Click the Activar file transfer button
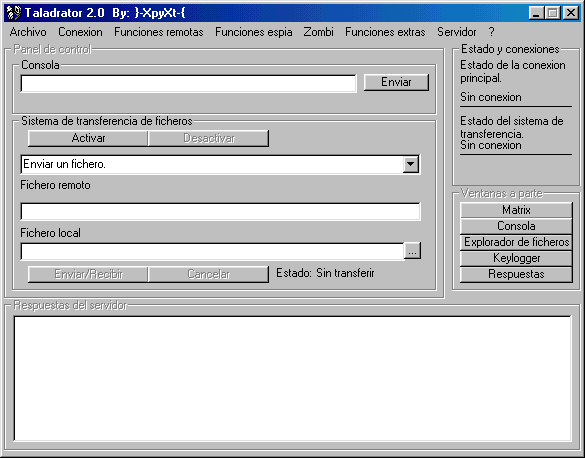This screenshot has width=585, height=458. click(88, 138)
